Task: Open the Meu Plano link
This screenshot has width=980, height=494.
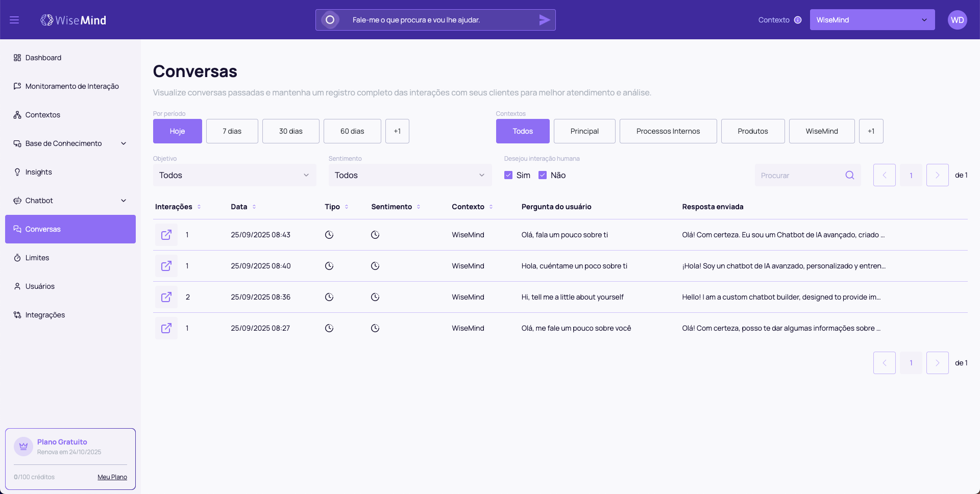Action: 112,477
